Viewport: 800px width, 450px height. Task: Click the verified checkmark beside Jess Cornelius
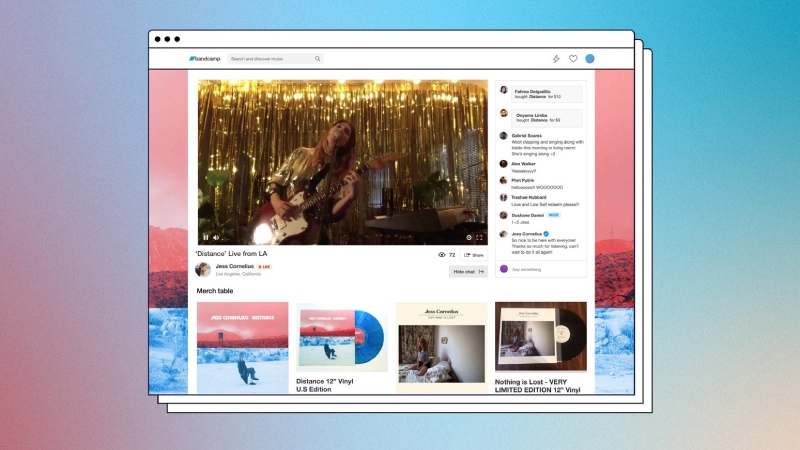tap(546, 234)
